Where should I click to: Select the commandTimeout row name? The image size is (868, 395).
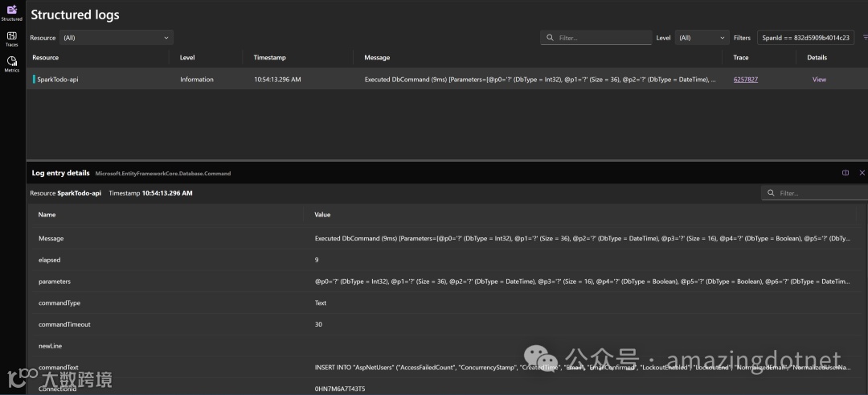(x=64, y=325)
